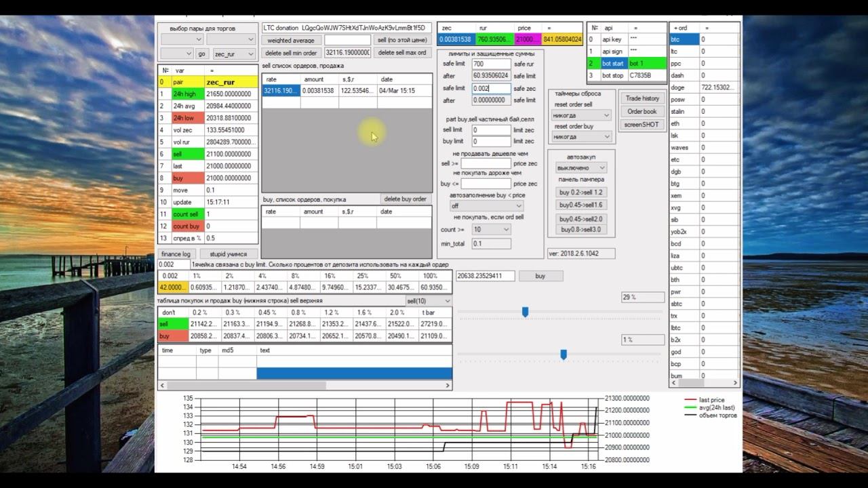Click the weighted average button
Screen dimensions: 868x488
click(x=290, y=41)
